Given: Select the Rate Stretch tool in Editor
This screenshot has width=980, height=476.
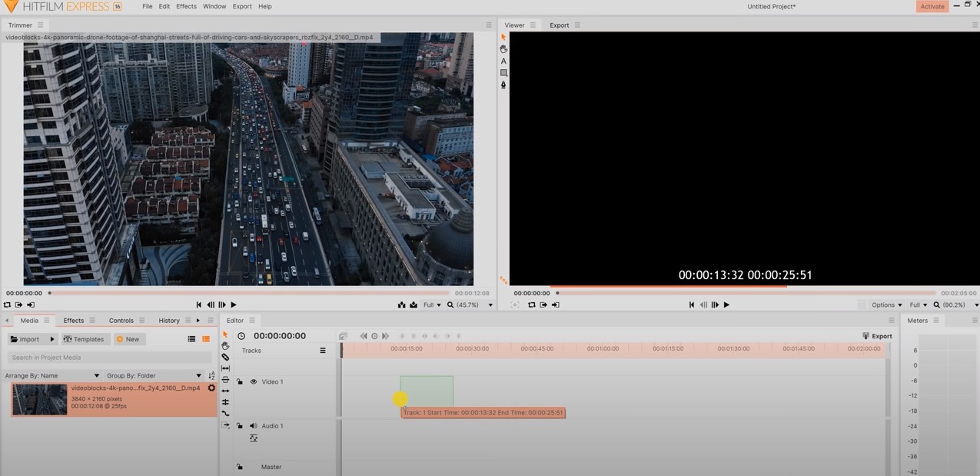Looking at the screenshot, I should pos(225,414).
